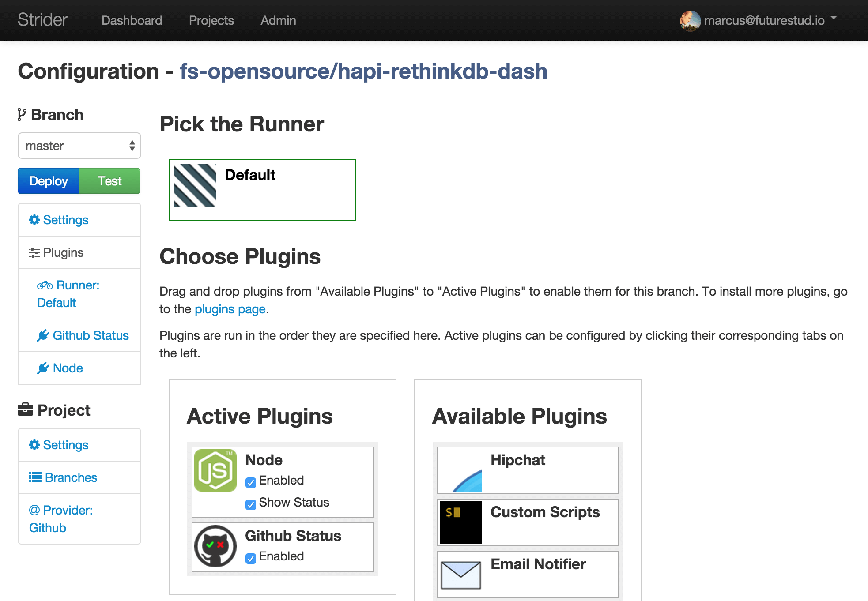
Task: Click the blue Deploy button
Action: coord(49,181)
